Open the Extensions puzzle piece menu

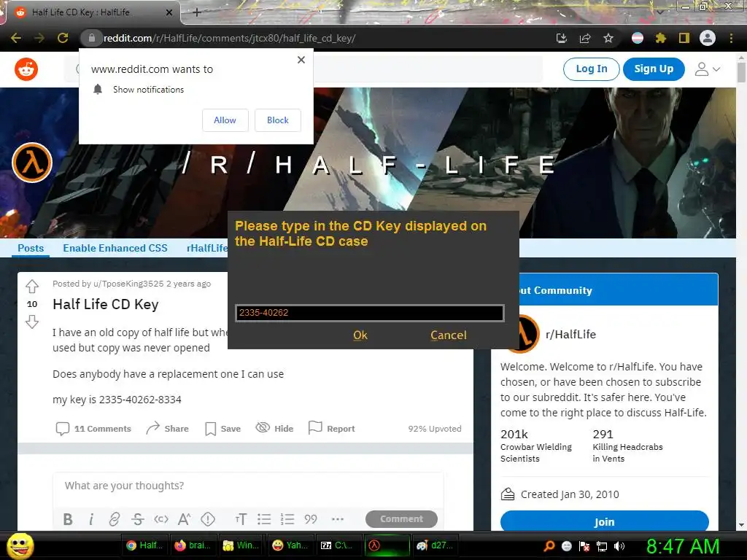coord(661,38)
